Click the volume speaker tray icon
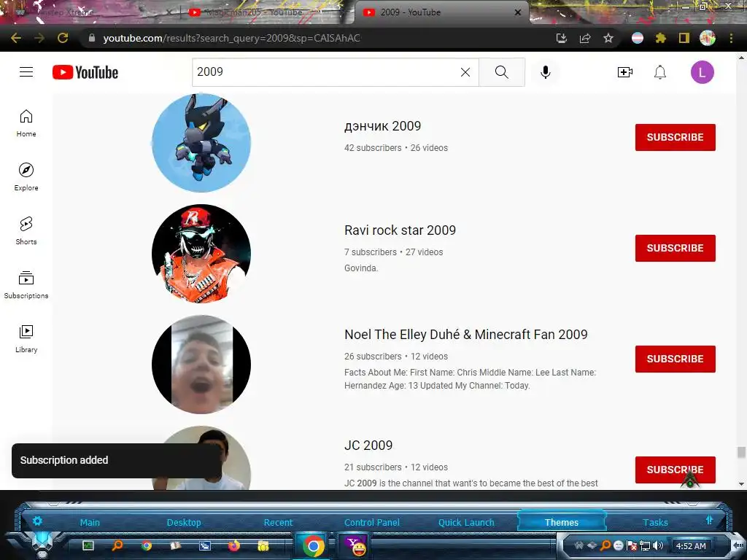The width and height of the screenshot is (747, 560). click(x=659, y=545)
